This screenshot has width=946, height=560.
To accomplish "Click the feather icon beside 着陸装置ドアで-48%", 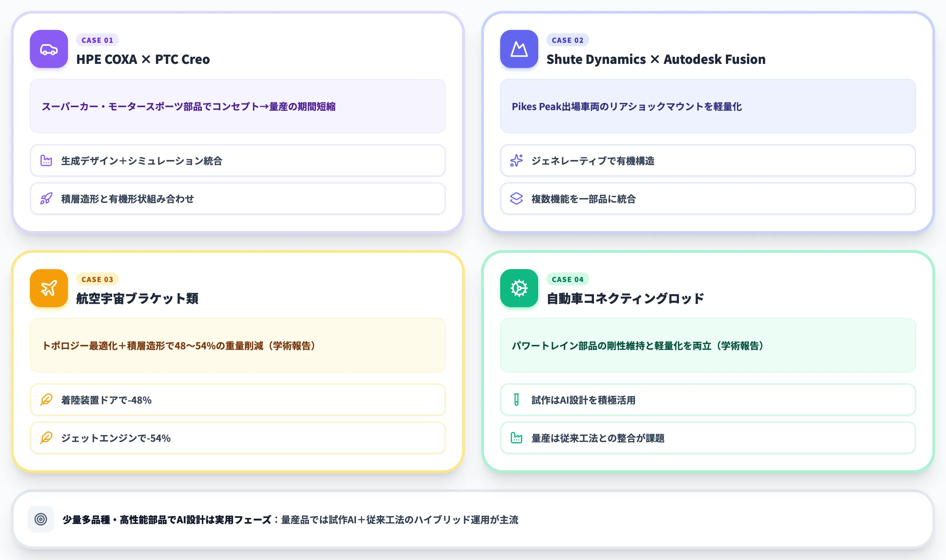I will pyautogui.click(x=46, y=400).
